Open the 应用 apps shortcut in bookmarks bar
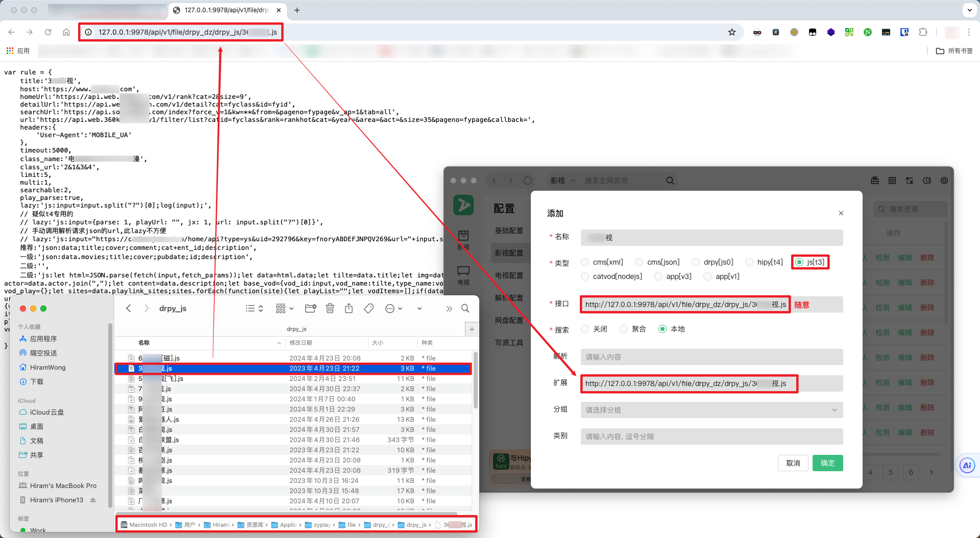Image resolution: width=980 pixels, height=538 pixels. (18, 50)
